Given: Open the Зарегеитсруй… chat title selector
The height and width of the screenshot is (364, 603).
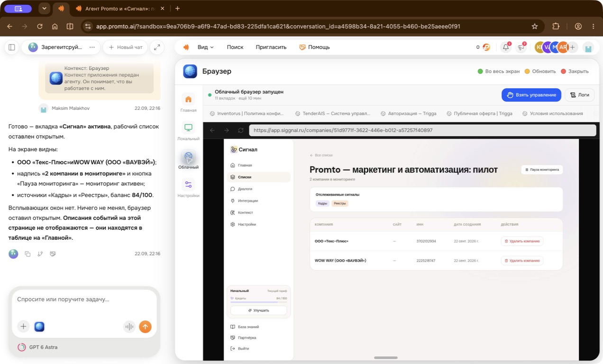Looking at the screenshot, I should (x=55, y=47).
